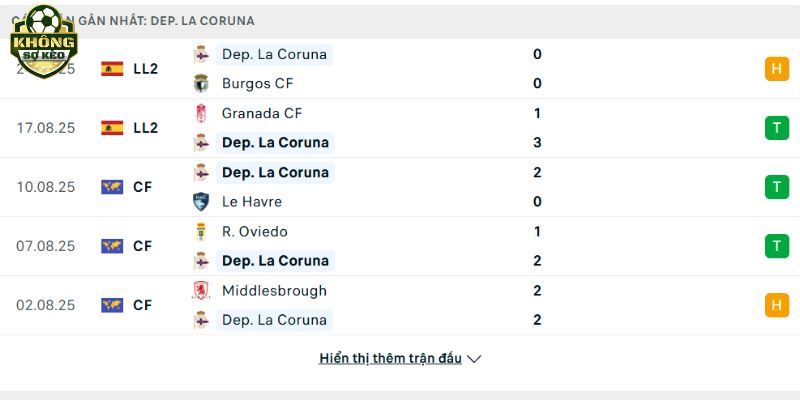Click the Le Havre club badge
Image resolution: width=800 pixels, height=400 pixels.
click(201, 202)
